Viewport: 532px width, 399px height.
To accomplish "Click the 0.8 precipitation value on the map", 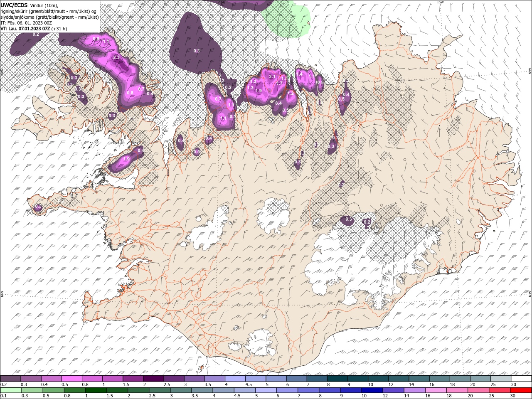I will 130,93.
